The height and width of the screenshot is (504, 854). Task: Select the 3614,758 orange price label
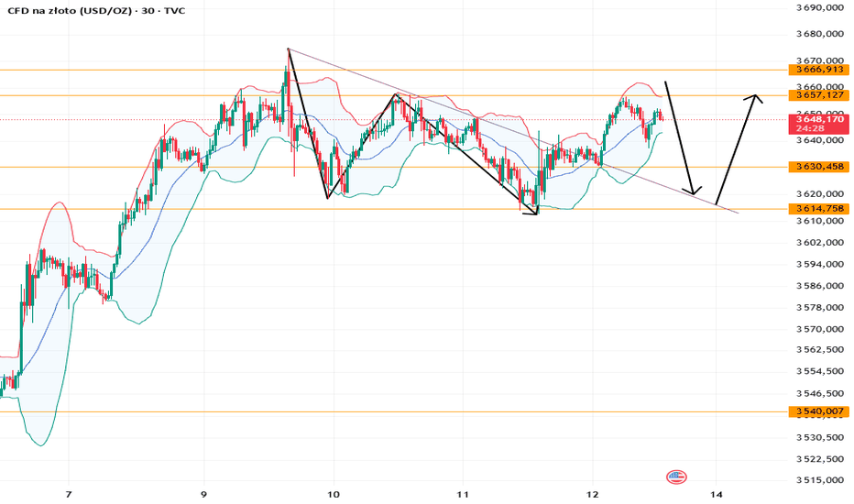pyautogui.click(x=818, y=209)
